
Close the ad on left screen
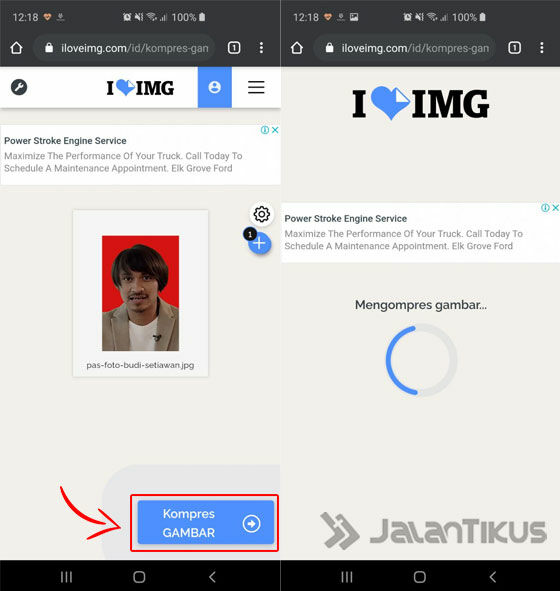(275, 130)
